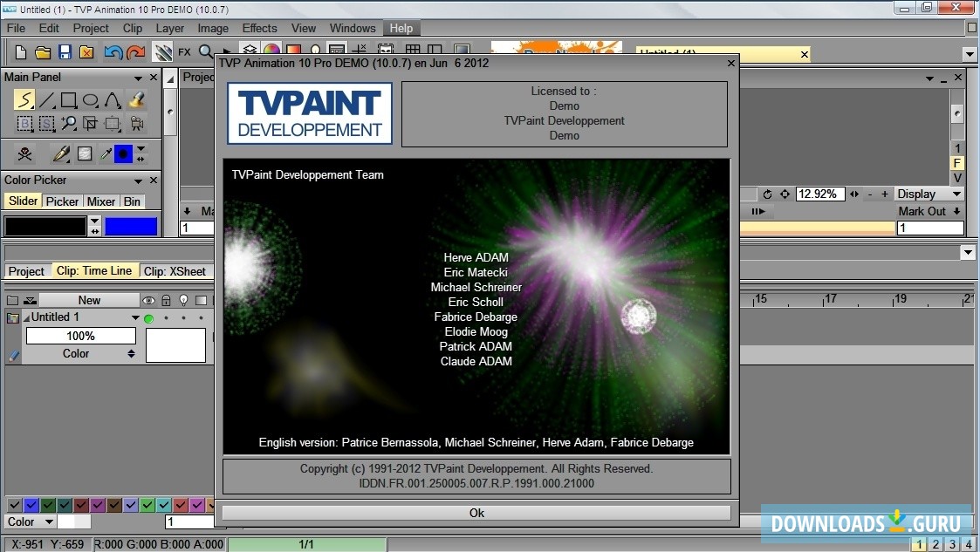The height and width of the screenshot is (552, 980).
Task: Expand the Untitled 1 layer disclosure triangle
Action: coord(27,317)
